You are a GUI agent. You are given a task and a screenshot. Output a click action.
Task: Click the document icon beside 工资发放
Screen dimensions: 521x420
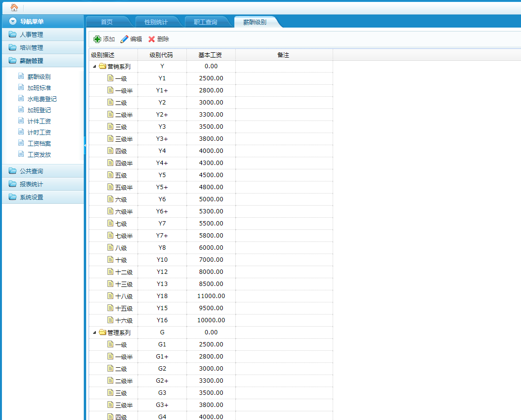pos(21,154)
